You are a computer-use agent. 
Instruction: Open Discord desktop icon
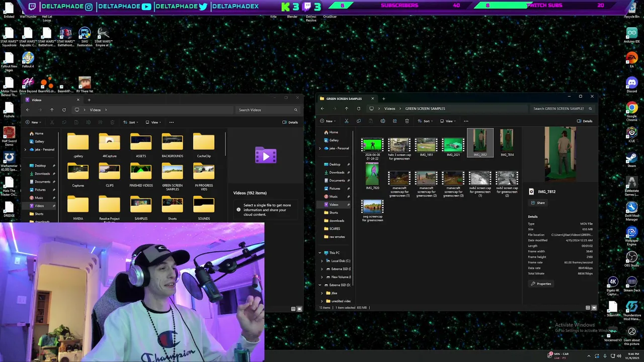tap(631, 85)
